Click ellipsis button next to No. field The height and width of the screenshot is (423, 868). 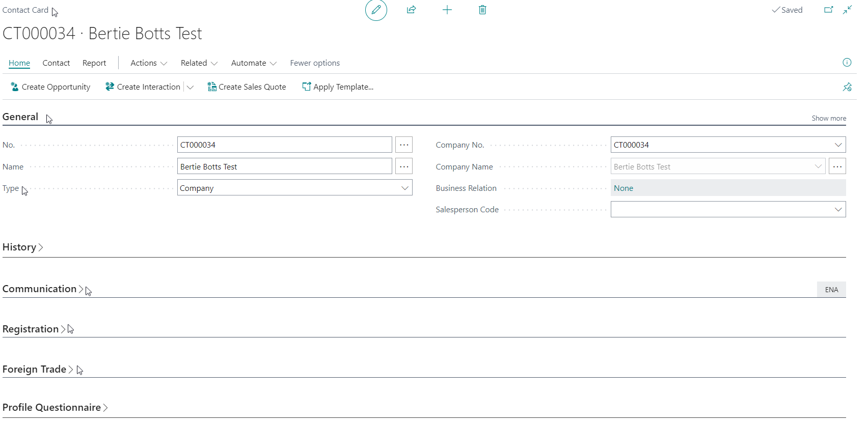pos(404,145)
